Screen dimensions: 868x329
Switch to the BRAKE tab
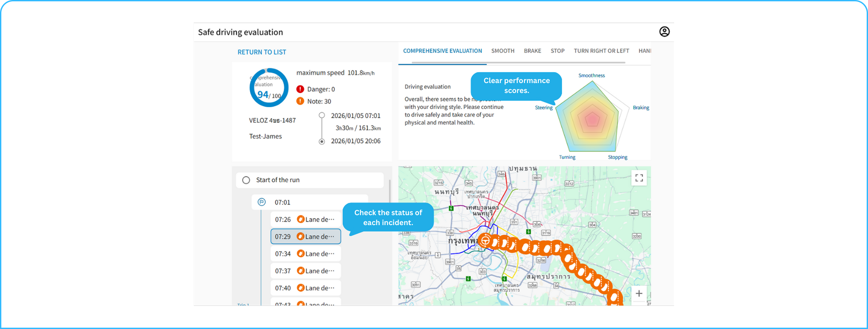532,51
